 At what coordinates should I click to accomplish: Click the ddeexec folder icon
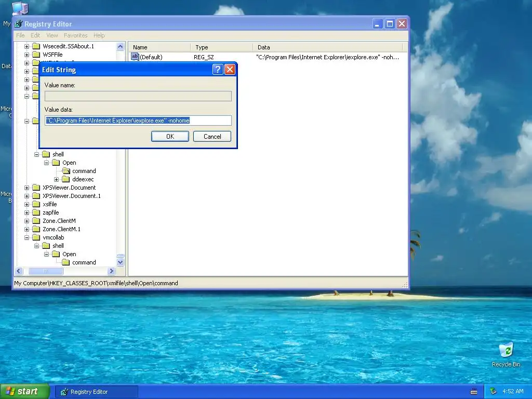click(x=66, y=179)
